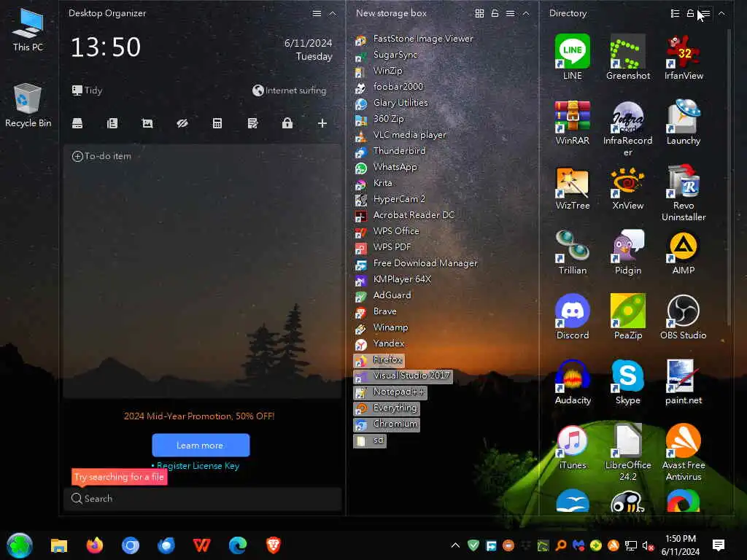Switch Directory box to list view
This screenshot has width=747, height=560.
675,13
